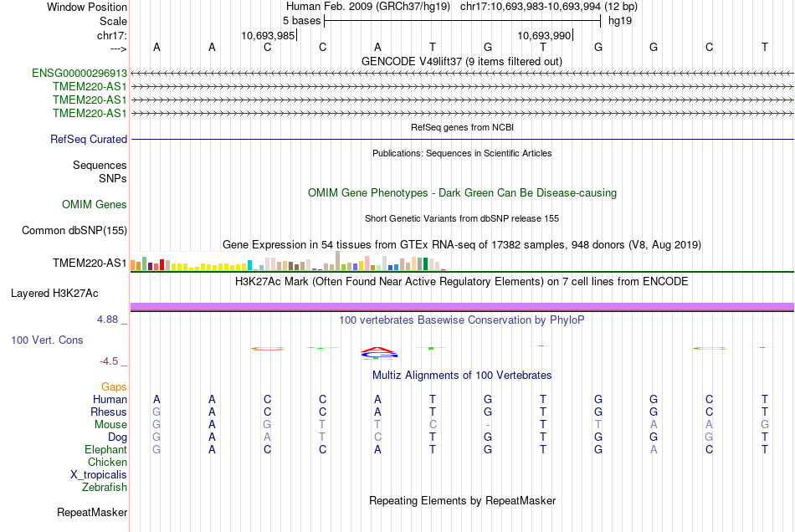The width and height of the screenshot is (795, 532).
Task: Click the first base A in ruler sequence
Action: pyautogui.click(x=156, y=47)
